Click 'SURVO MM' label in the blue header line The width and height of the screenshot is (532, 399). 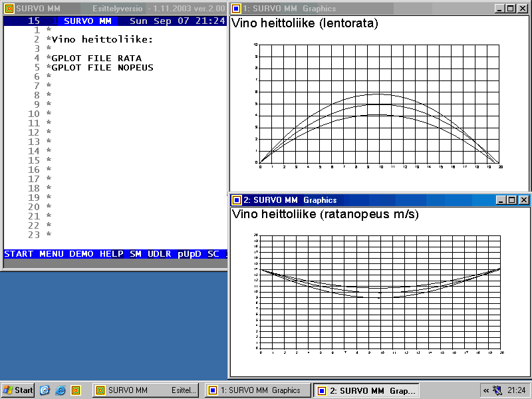[x=88, y=21]
